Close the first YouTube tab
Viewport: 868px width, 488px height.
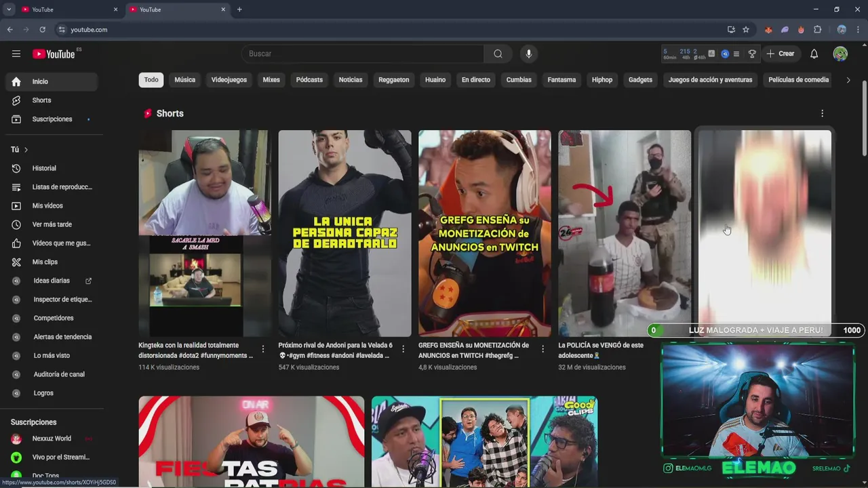115,9
